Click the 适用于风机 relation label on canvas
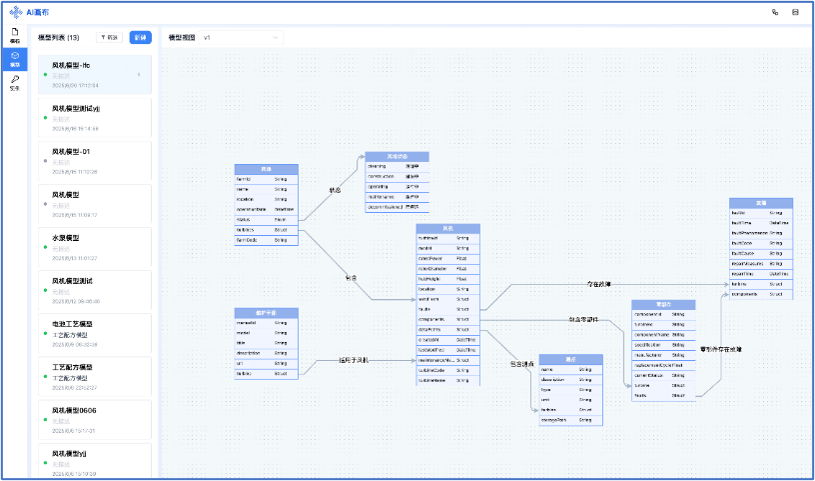This screenshot has height=481, width=815. click(354, 360)
